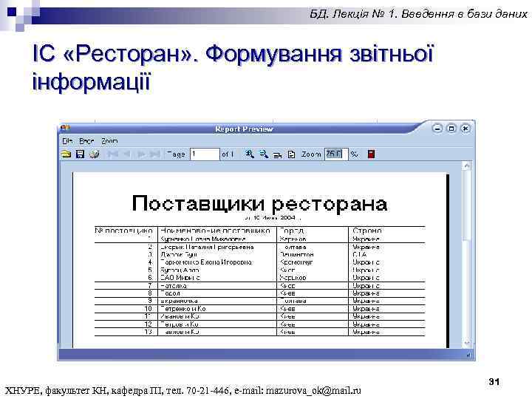Maximize the Report Preview window
The width and height of the screenshot is (532, 399).
pos(451,129)
